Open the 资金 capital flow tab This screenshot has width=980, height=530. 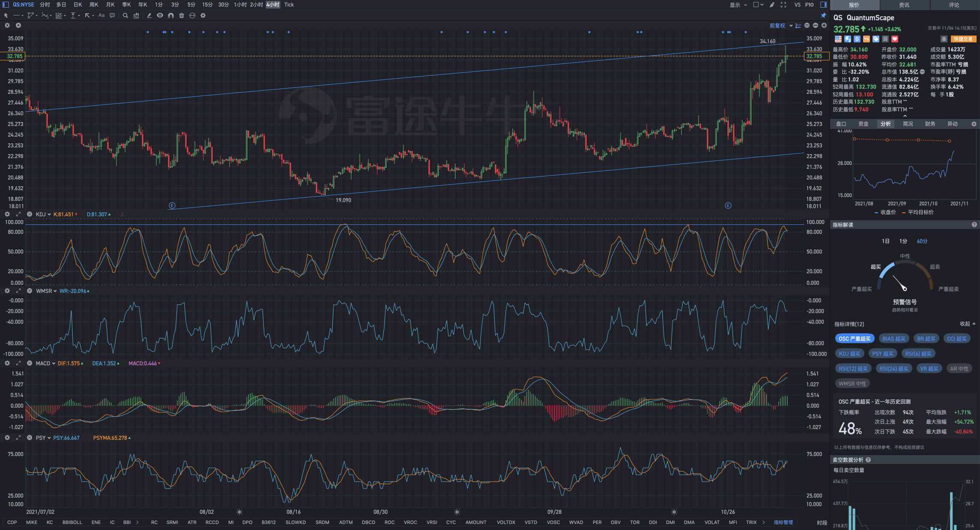coord(863,124)
